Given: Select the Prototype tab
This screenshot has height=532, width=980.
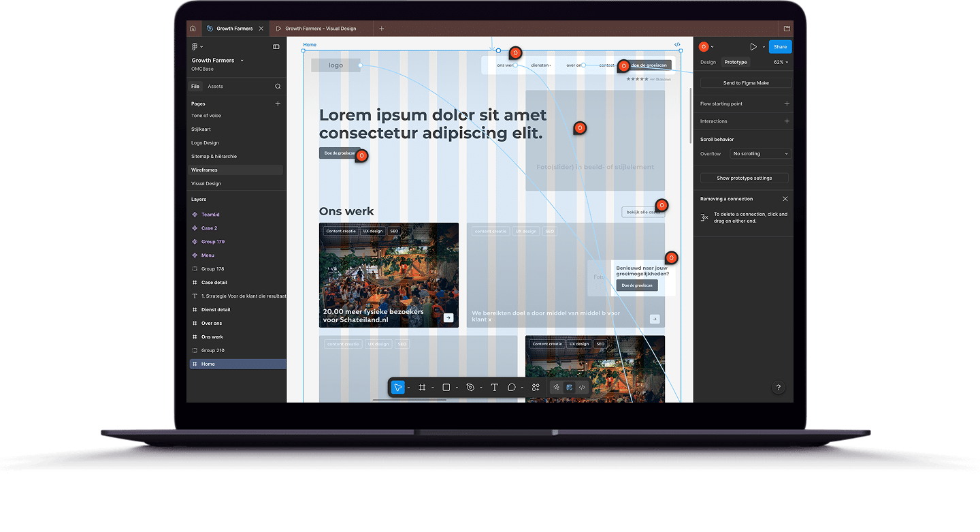Looking at the screenshot, I should click(735, 62).
